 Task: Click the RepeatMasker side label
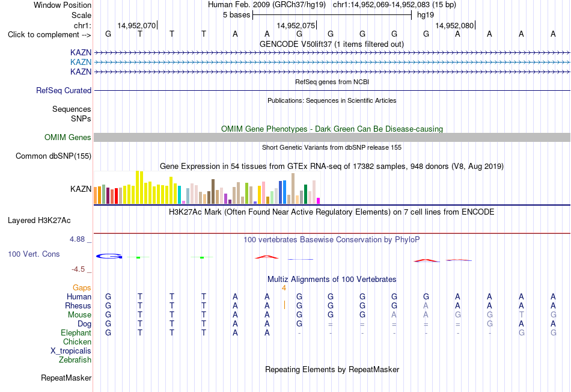(x=66, y=378)
